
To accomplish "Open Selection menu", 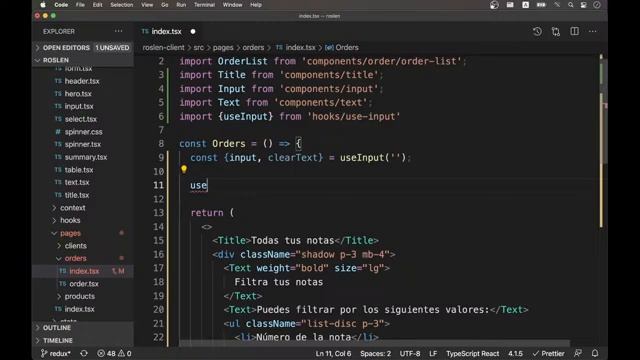I will coord(122,5).
